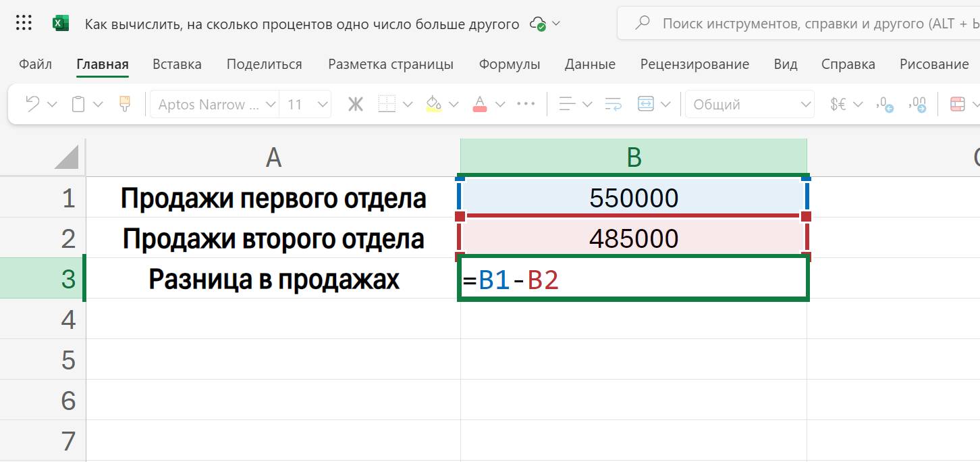Screen dimensions: 980x462
Task: Enable wrap text for the selection
Action: (613, 103)
